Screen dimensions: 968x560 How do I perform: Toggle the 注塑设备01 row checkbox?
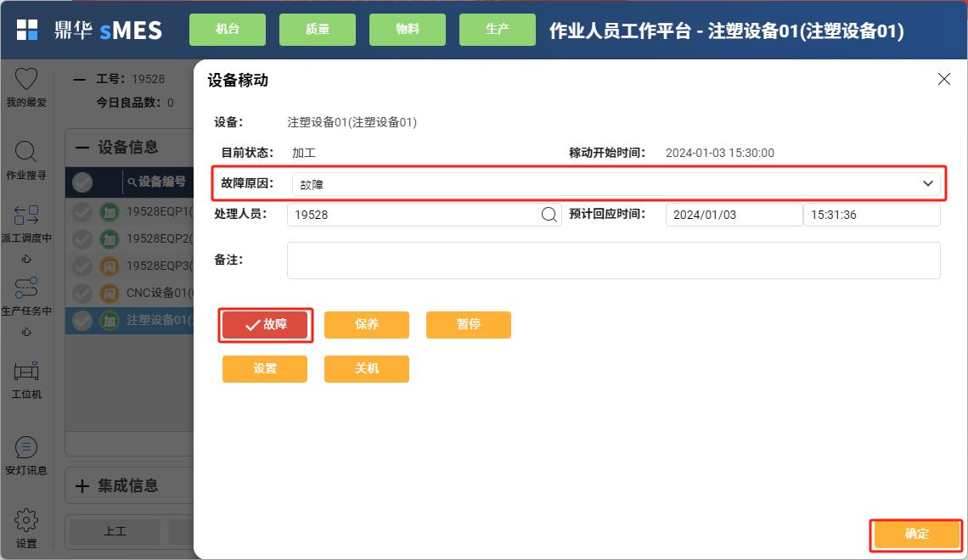(82, 321)
